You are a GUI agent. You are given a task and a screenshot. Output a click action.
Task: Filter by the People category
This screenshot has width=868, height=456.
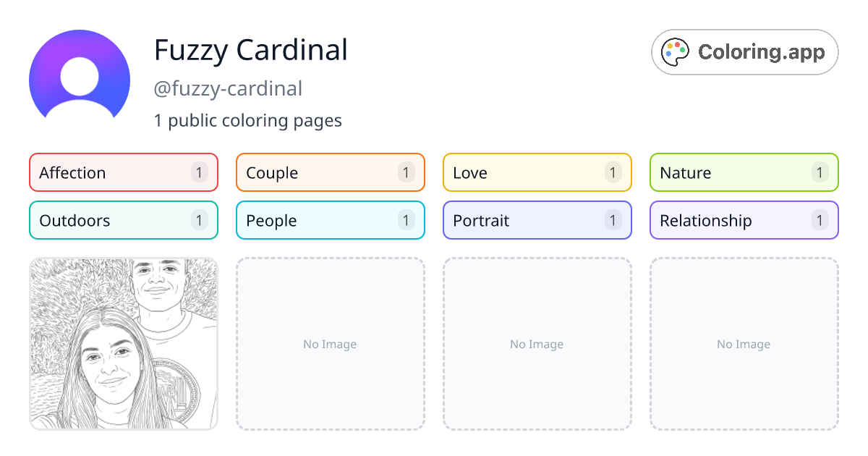tap(330, 220)
